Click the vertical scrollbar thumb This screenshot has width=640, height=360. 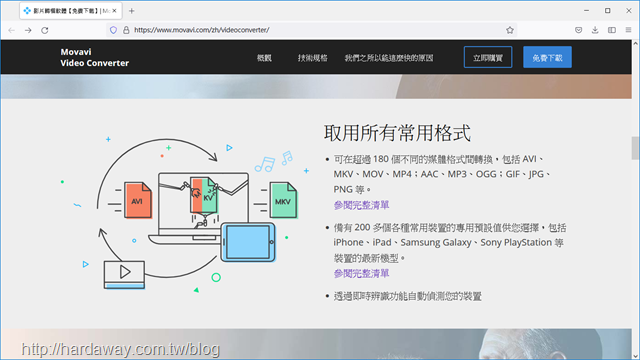[636, 149]
